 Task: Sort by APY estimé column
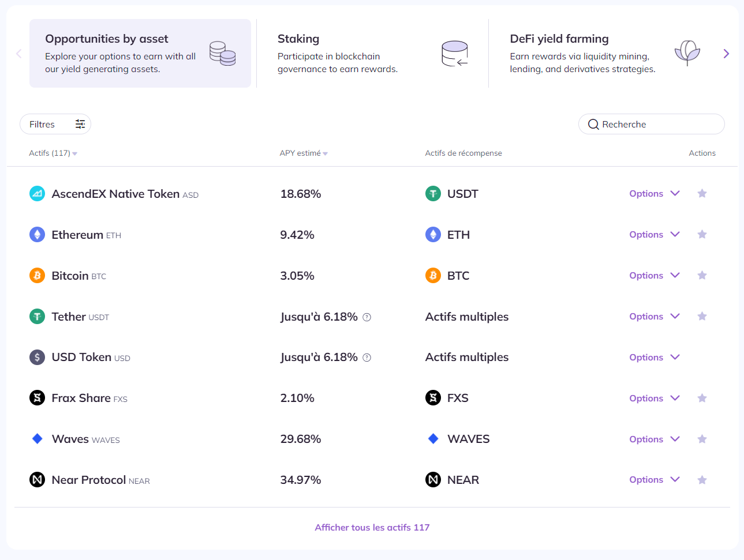click(x=304, y=153)
